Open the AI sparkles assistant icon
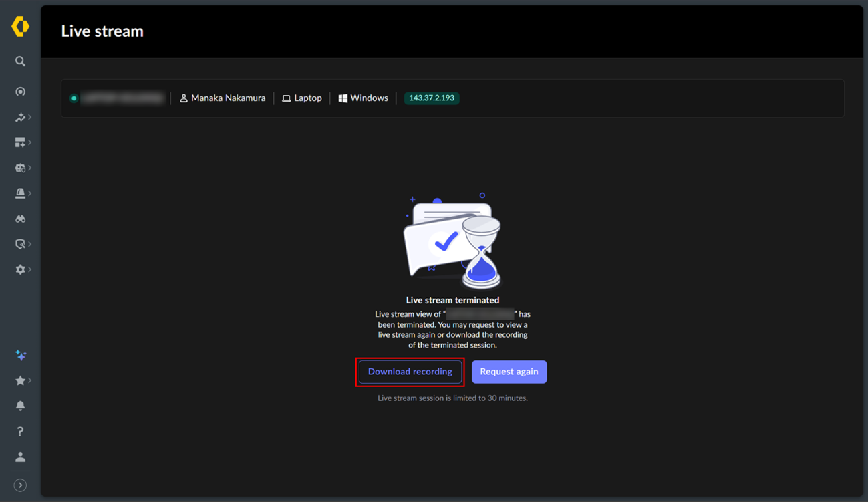 21,355
